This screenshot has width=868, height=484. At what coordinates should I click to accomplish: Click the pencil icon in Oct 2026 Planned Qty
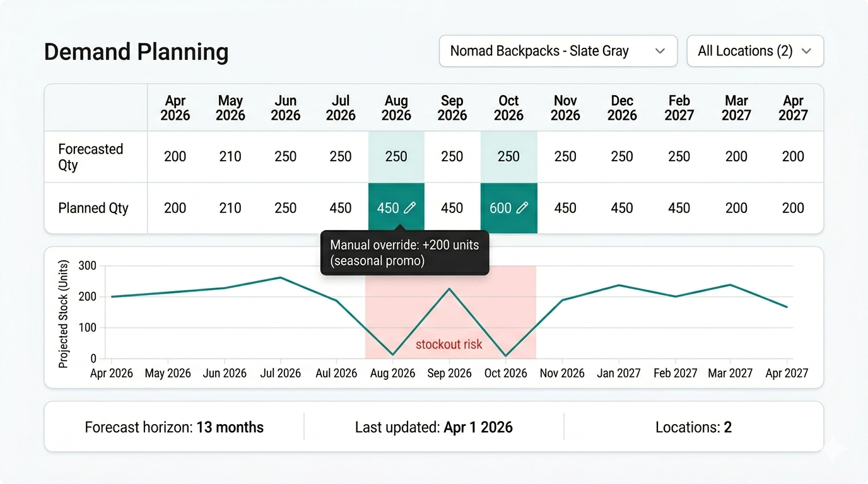522,208
